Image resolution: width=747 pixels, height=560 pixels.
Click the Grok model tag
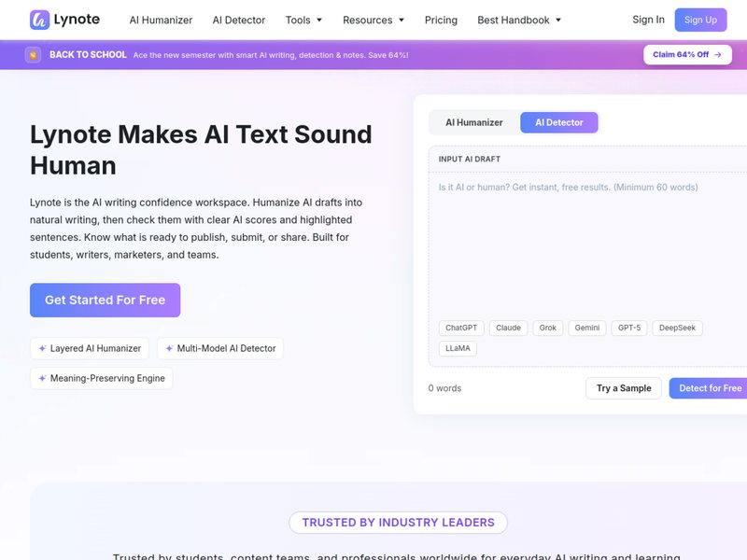tap(547, 328)
